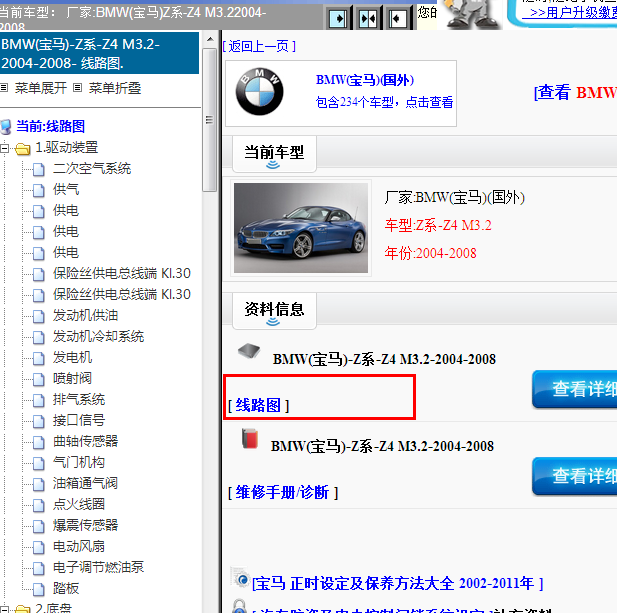Click the page icon beside 油箱通气阀

[39, 484]
